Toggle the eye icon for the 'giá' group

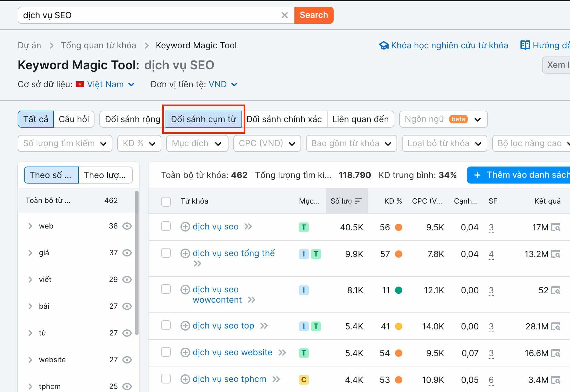[x=127, y=253]
